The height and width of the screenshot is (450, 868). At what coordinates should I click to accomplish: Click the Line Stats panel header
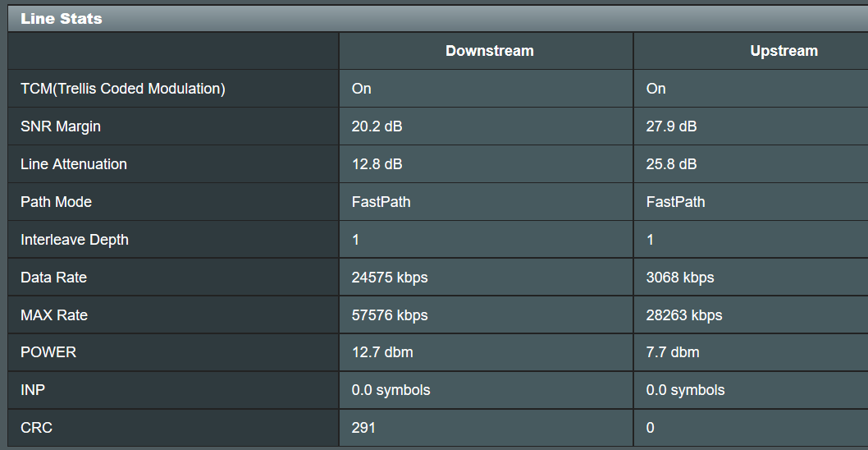pos(438,18)
